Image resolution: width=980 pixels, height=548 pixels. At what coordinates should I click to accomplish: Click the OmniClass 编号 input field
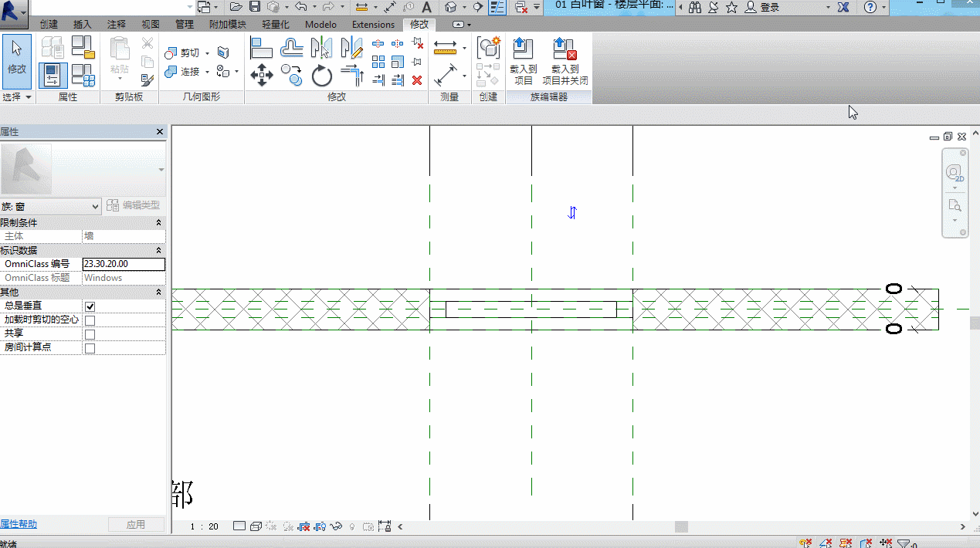[124, 264]
